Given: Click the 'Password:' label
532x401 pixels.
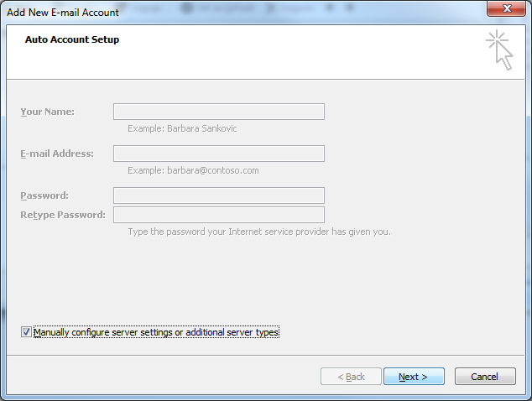Looking at the screenshot, I should pyautogui.click(x=44, y=195).
